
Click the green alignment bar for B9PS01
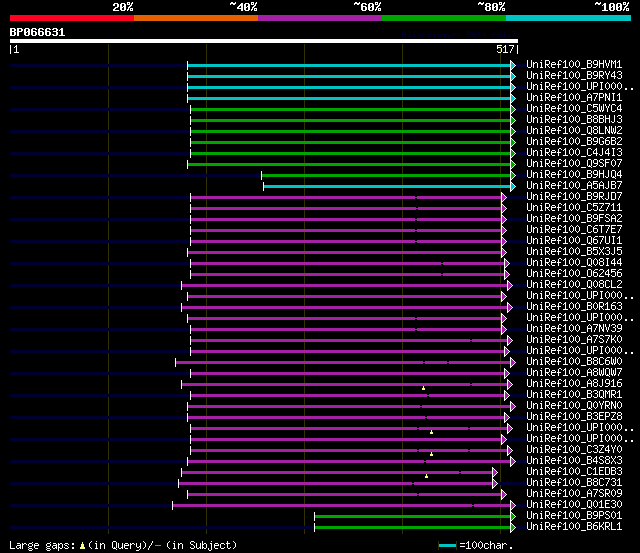pyautogui.click(x=415, y=517)
